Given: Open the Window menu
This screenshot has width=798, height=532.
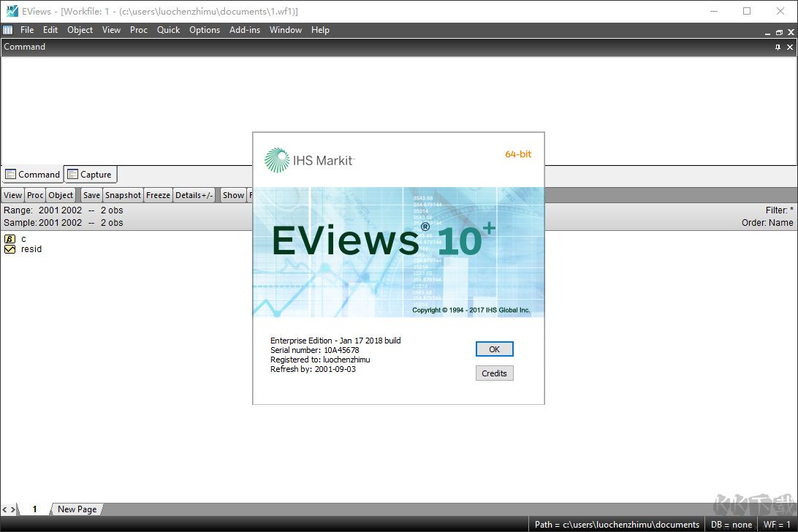Looking at the screenshot, I should coord(286,30).
